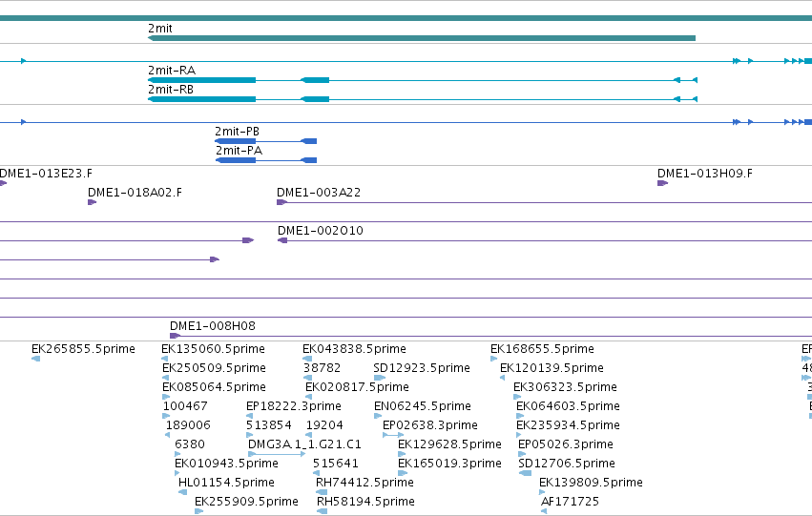Viewport: 812px width, 516px height.
Task: Click the EK235934.5prime EST label
Action: click(x=568, y=425)
